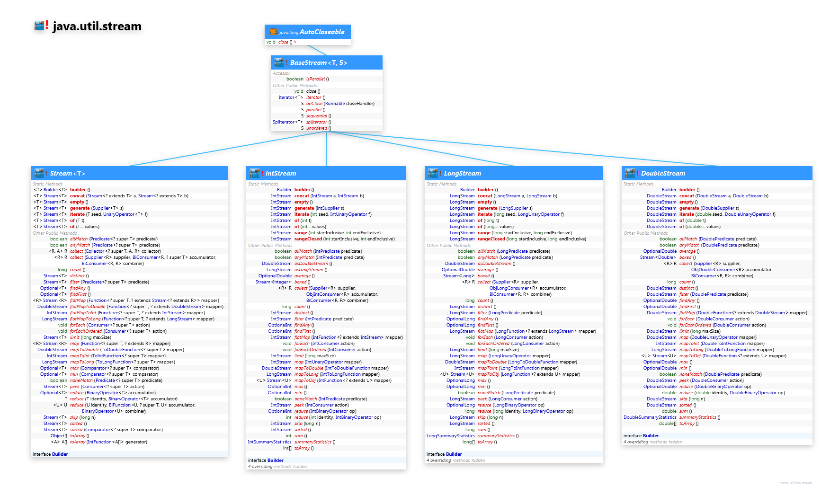Click the Stream<T> header icon
The height and width of the screenshot is (504, 839).
pyautogui.click(x=39, y=173)
